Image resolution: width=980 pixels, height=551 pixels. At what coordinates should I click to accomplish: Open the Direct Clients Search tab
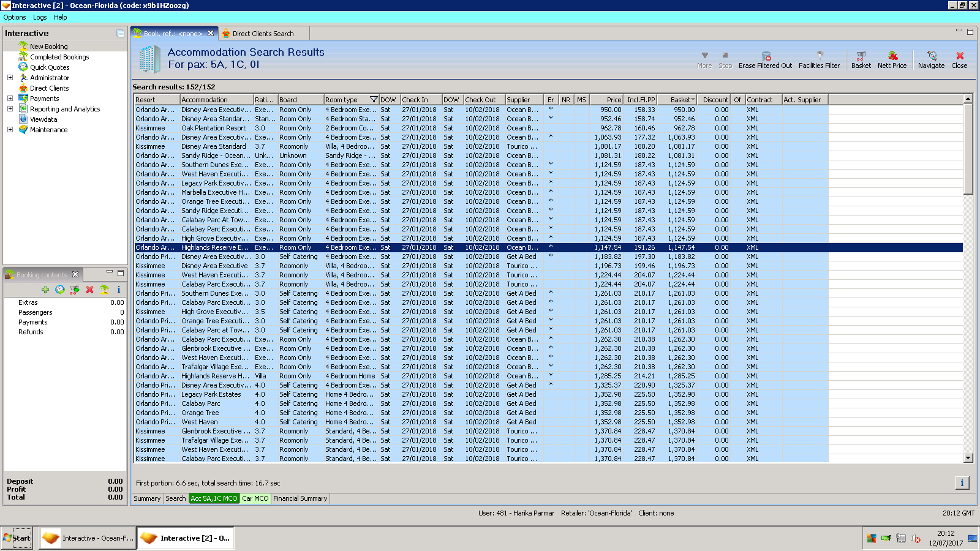(263, 34)
